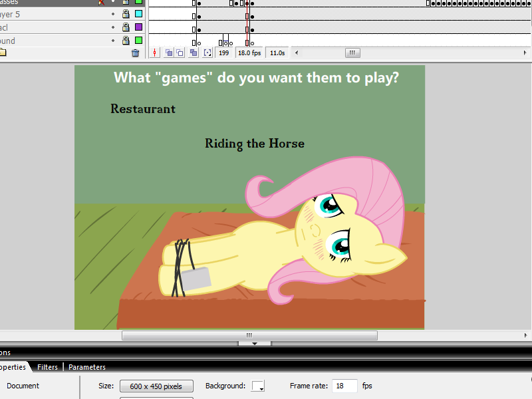Click the Riding the Horse option
Image resolution: width=532 pixels, height=399 pixels.
(254, 144)
